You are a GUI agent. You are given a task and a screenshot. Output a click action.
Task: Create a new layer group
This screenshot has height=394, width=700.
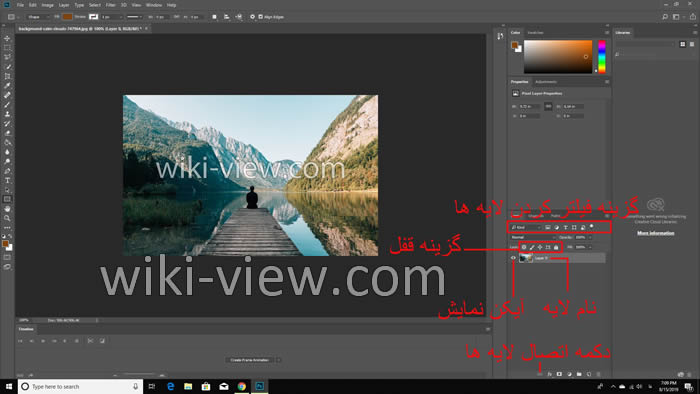tap(579, 374)
